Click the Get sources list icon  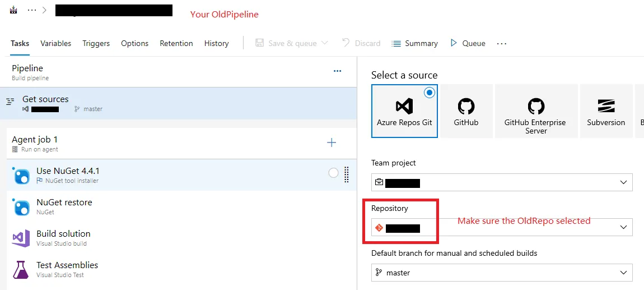10,101
